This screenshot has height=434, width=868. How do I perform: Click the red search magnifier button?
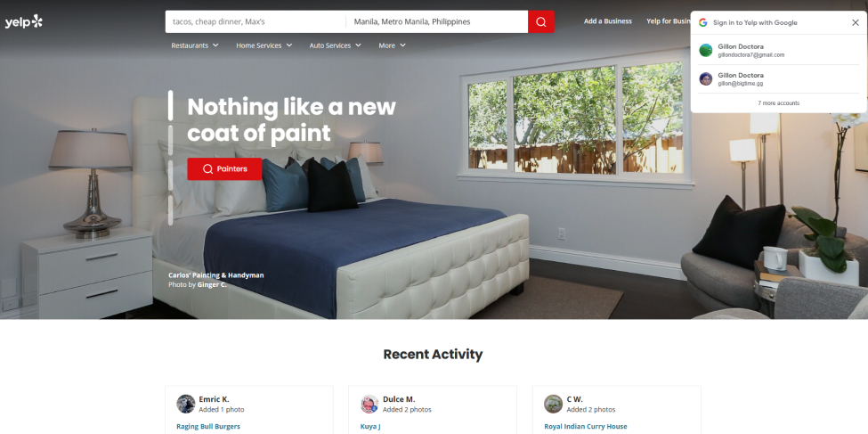click(541, 21)
